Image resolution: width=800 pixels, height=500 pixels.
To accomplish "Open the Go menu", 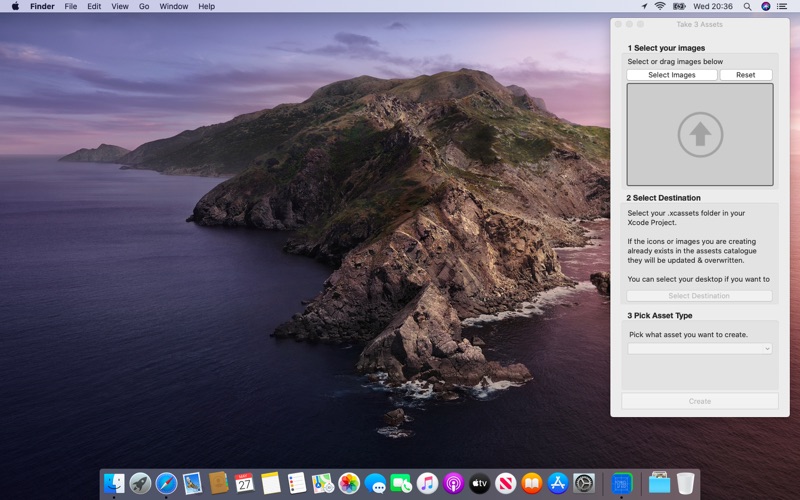I will (144, 6).
